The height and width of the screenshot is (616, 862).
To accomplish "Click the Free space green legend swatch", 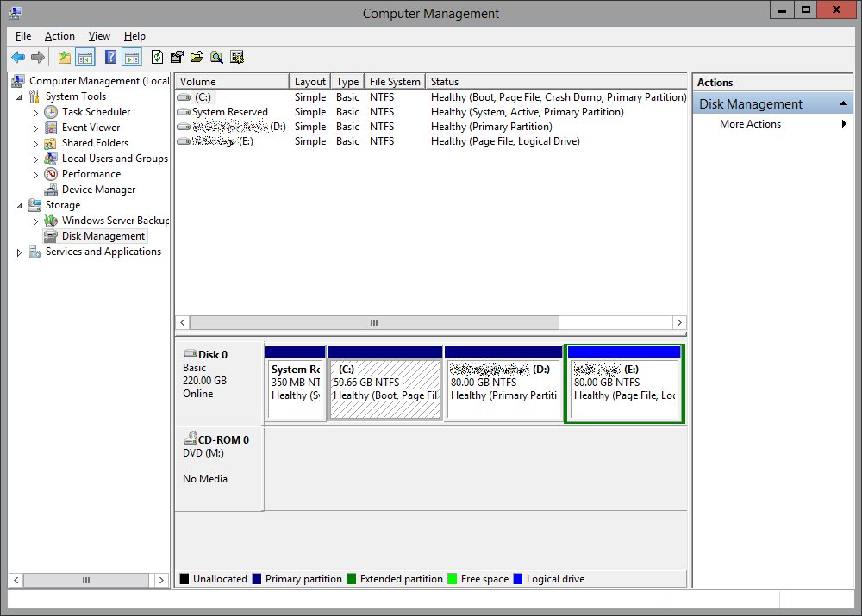I will [453, 579].
